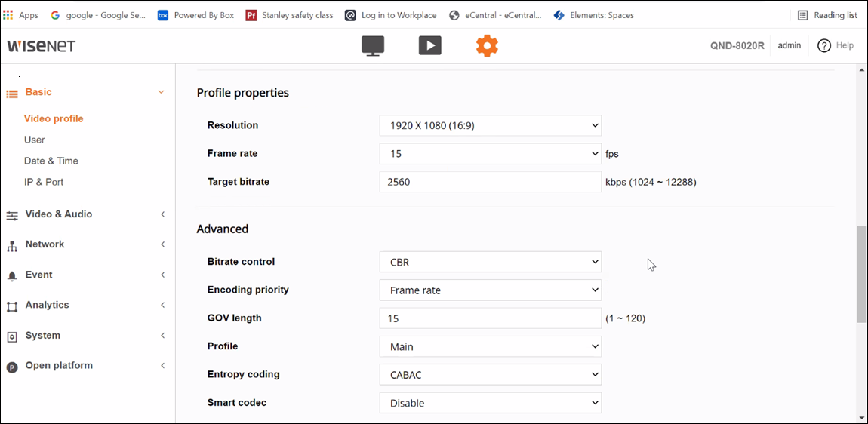The width and height of the screenshot is (868, 424).
Task: Open the Bitrate control dropdown
Action: [x=490, y=263]
